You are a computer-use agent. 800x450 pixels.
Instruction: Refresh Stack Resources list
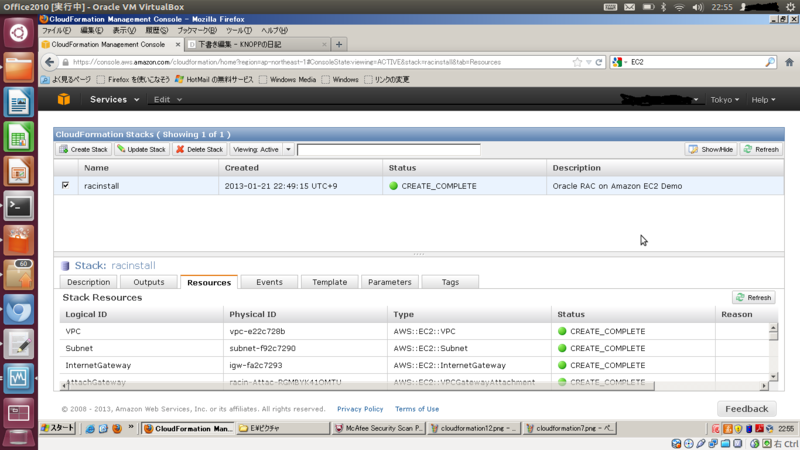pos(754,297)
